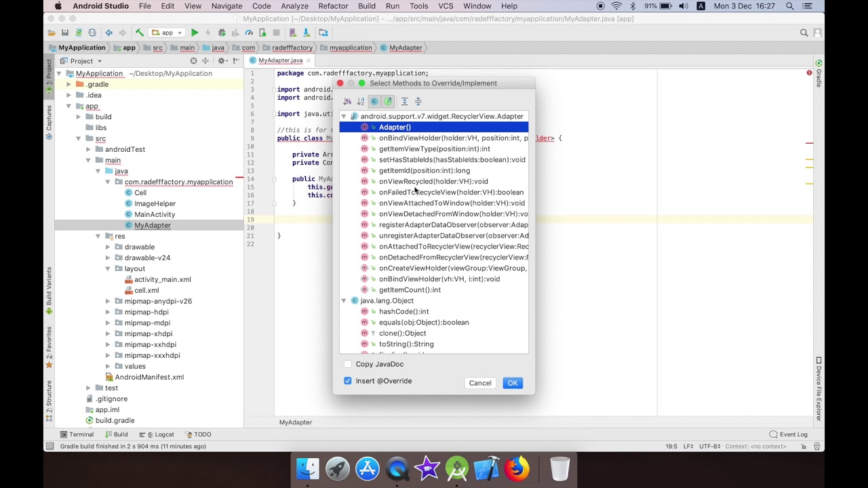Collapse the RecyclerView.Adapter class node
The image size is (868, 488).
tap(344, 117)
